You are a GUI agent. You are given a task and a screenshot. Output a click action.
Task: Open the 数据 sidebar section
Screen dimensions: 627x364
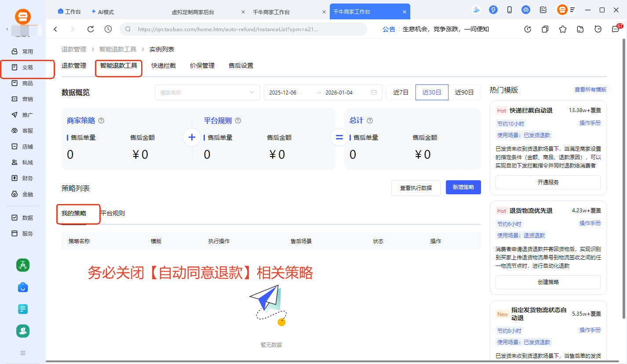(22, 218)
